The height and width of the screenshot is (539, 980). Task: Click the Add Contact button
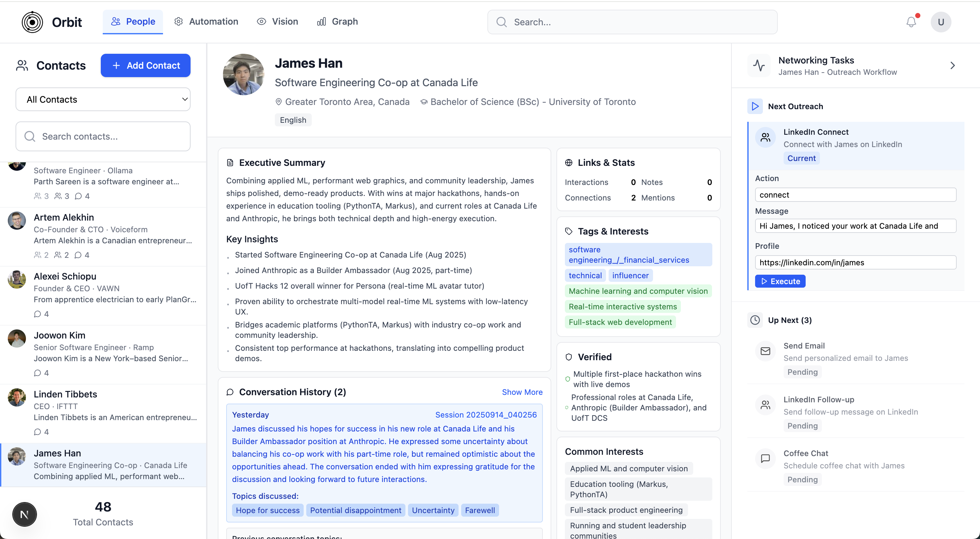point(145,65)
